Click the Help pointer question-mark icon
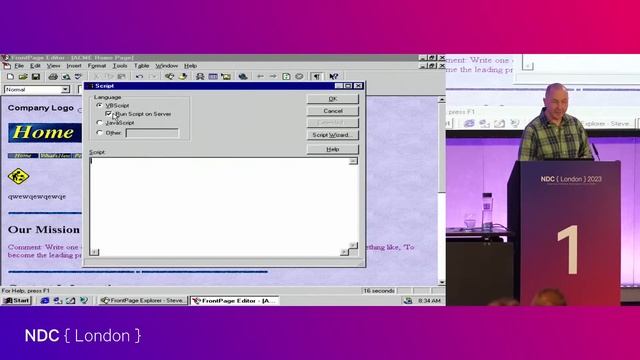 (334, 77)
